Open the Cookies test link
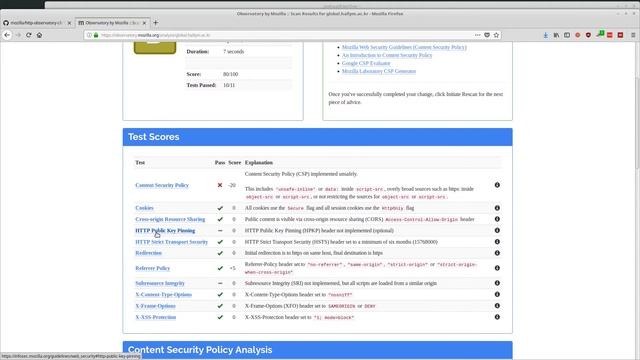Image resolution: width=640 pixels, height=360 pixels. coord(144,208)
